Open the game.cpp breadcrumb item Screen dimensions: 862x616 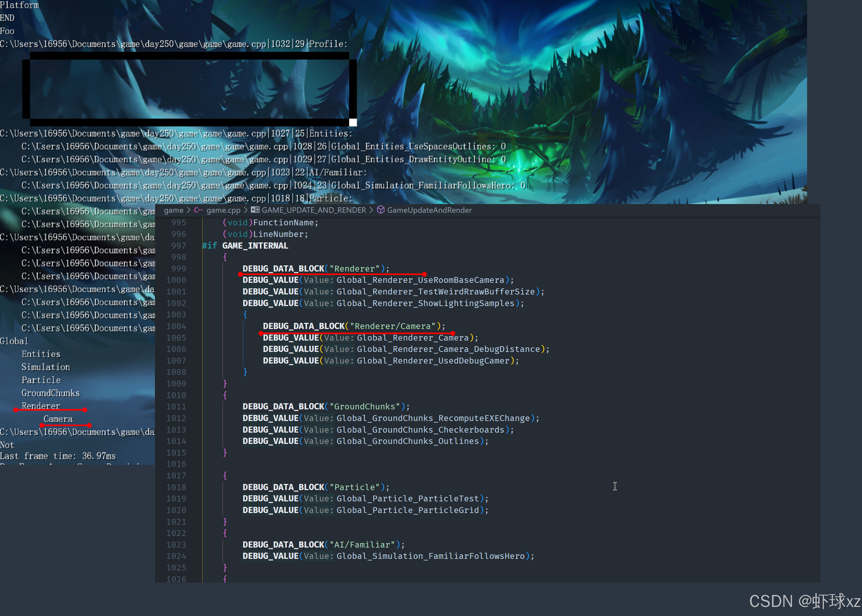pyautogui.click(x=223, y=210)
